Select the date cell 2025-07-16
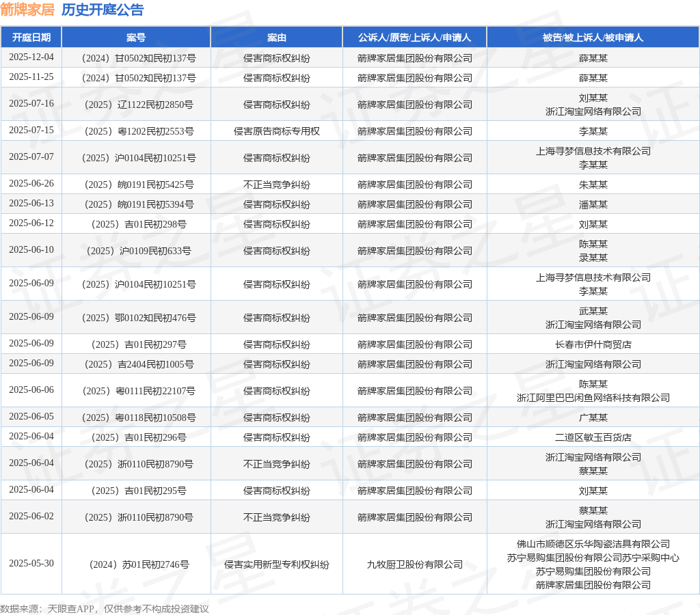 click(x=31, y=104)
